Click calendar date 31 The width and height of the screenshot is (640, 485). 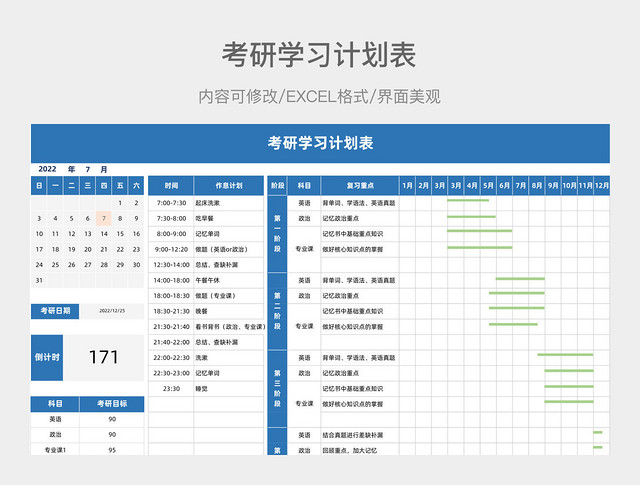[x=39, y=280]
